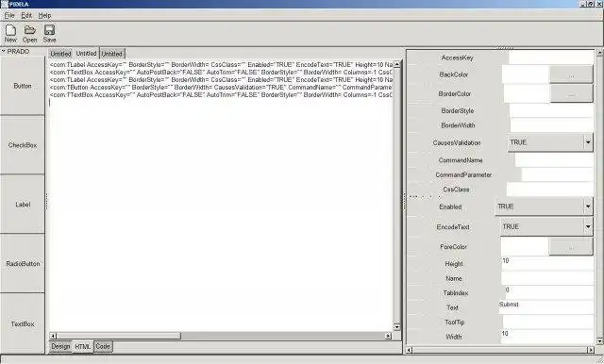This screenshot has width=604, height=364.
Task: Open the Enabled dropdown arrow
Action: click(x=588, y=207)
